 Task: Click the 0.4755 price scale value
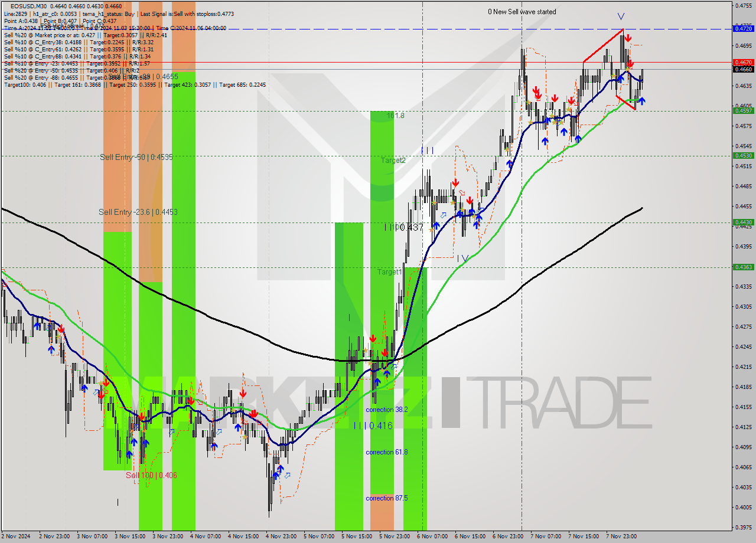(743, 5)
